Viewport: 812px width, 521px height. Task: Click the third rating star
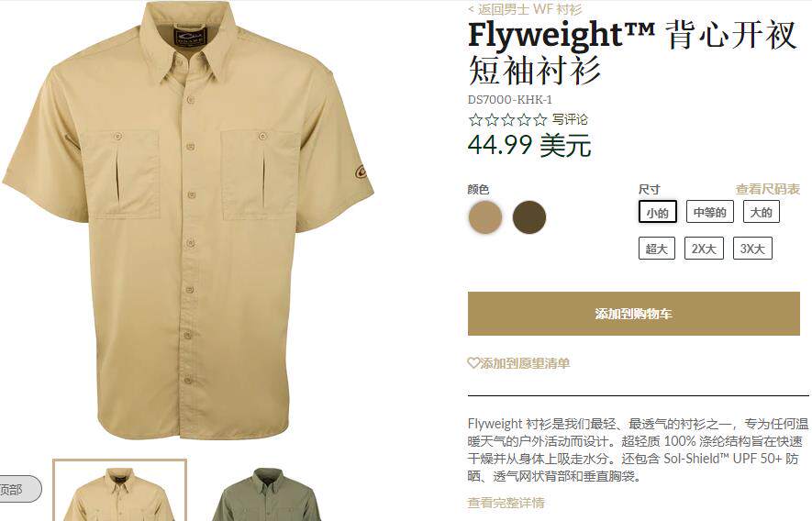tap(507, 120)
